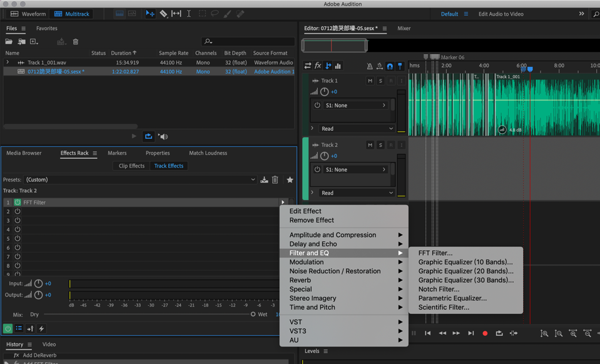Click the Import File icon

(21, 42)
